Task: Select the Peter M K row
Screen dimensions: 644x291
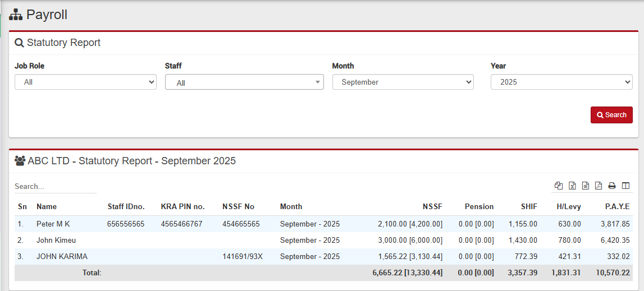Action: coord(53,224)
